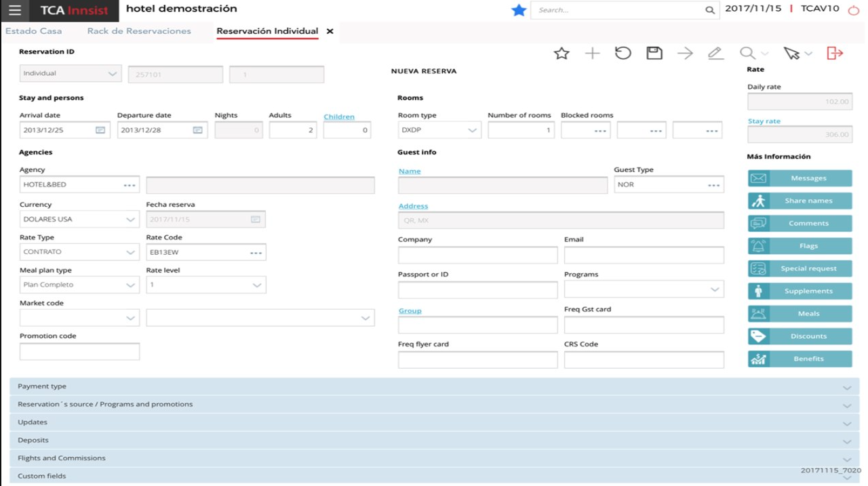
Task: Close the Reservación Individual tab
Action: tap(330, 31)
